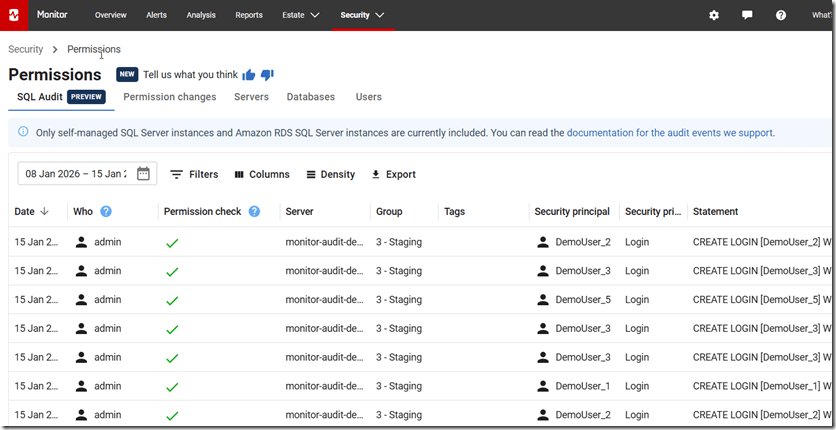Click the info icon next to Who column

pyautogui.click(x=106, y=212)
